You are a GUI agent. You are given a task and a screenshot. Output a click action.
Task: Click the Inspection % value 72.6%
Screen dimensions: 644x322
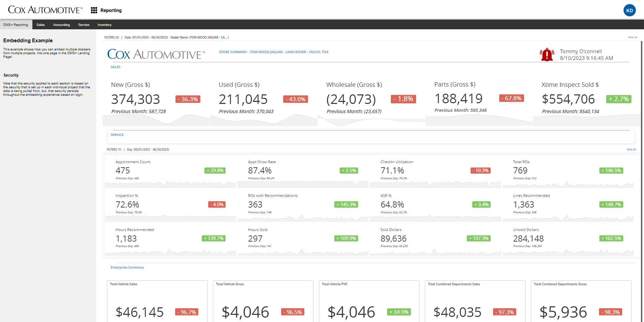[x=127, y=204]
